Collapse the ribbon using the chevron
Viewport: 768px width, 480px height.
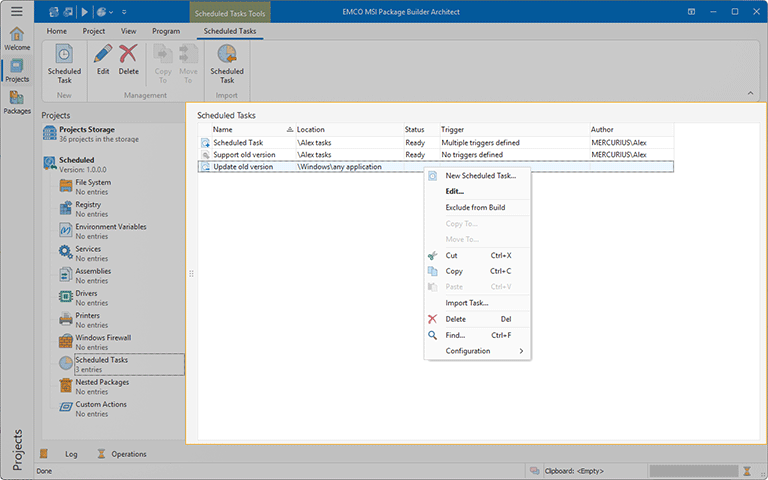[x=749, y=93]
